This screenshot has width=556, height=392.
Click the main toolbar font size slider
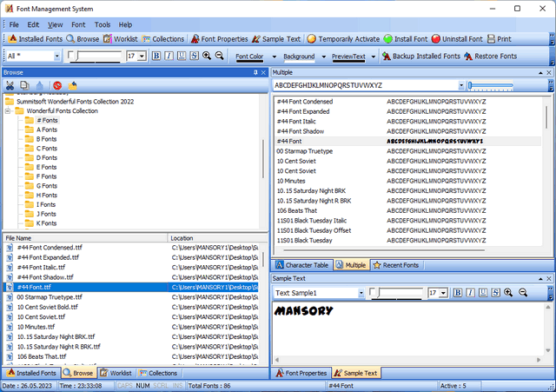(x=99, y=56)
